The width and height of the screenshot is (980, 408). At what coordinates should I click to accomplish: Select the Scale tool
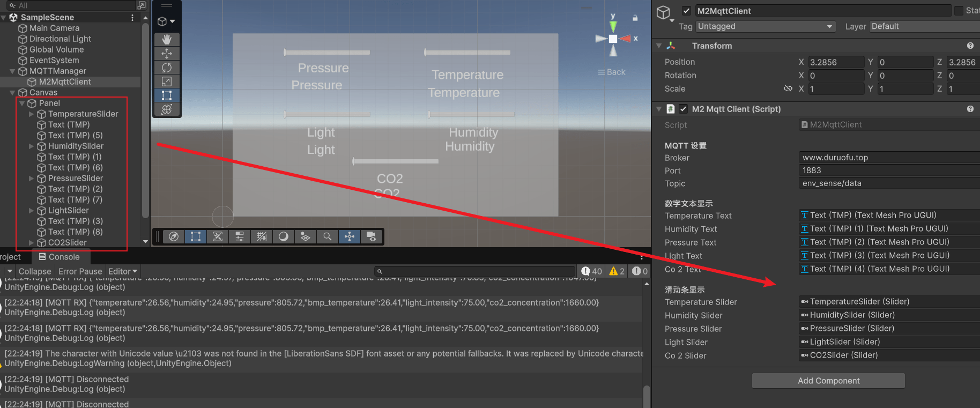pyautogui.click(x=167, y=81)
